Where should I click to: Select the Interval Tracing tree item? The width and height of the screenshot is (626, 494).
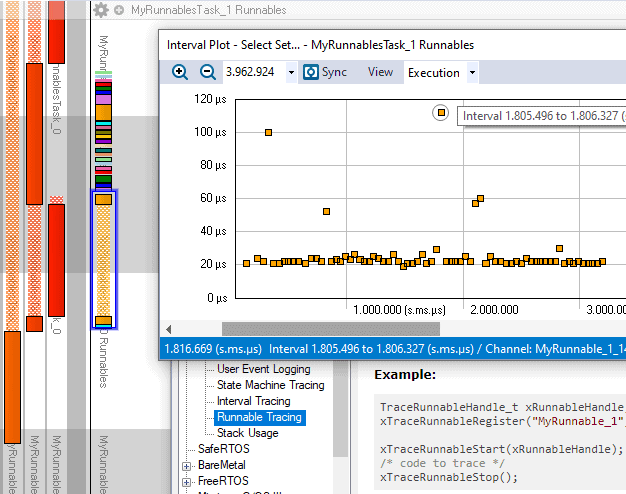pos(254,401)
